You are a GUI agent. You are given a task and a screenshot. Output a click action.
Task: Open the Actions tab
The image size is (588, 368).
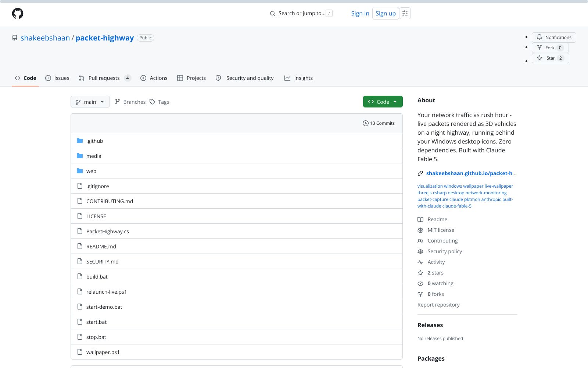click(154, 78)
